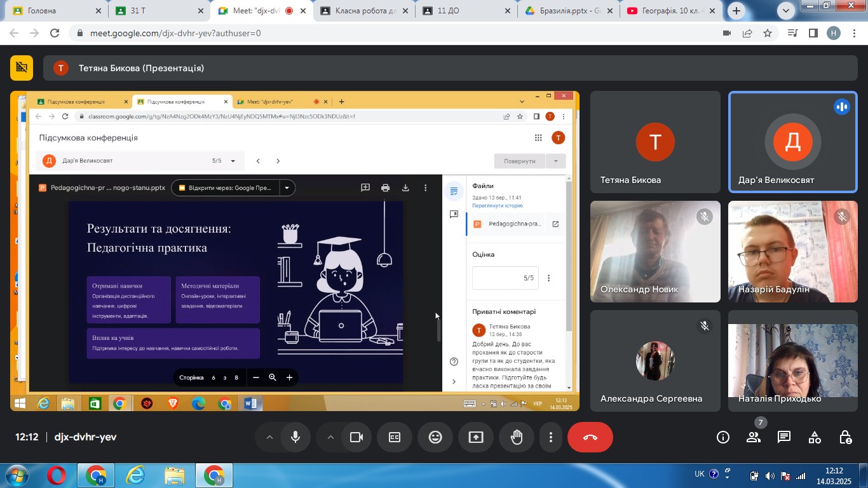Image resolution: width=868 pixels, height=488 pixels.
Task: Show the participants list with badge 7
Action: tap(754, 437)
